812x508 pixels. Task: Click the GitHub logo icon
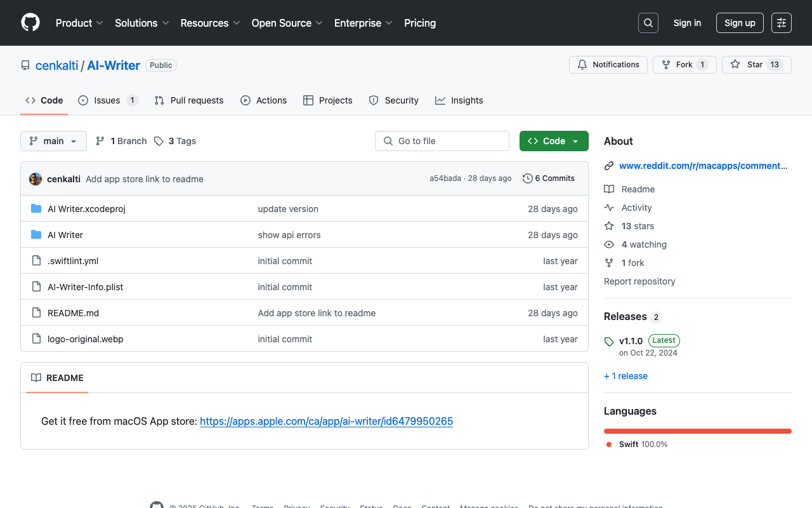point(30,23)
